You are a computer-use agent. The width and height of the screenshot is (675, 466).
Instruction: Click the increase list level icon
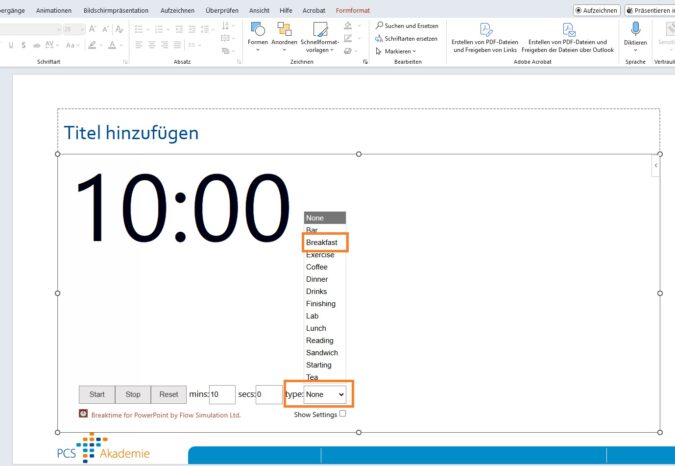click(x=192, y=29)
